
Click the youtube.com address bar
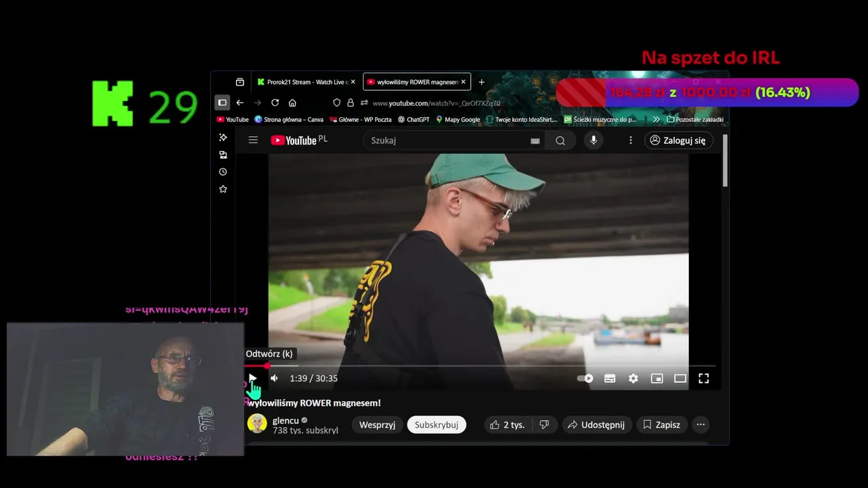point(436,103)
